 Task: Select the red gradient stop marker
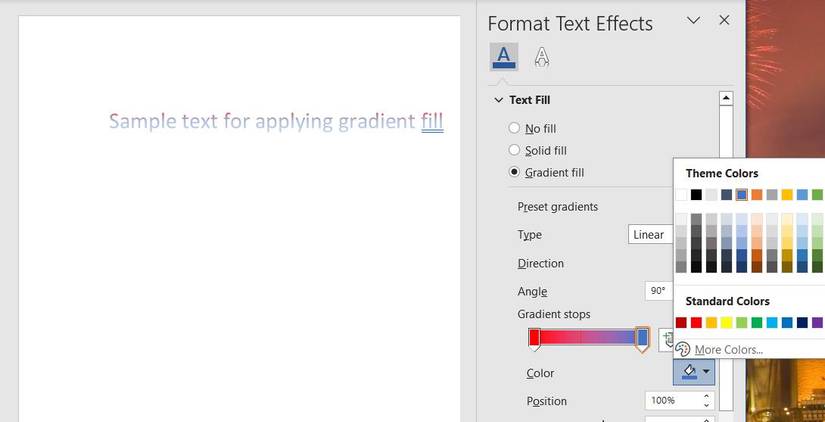tap(535, 338)
